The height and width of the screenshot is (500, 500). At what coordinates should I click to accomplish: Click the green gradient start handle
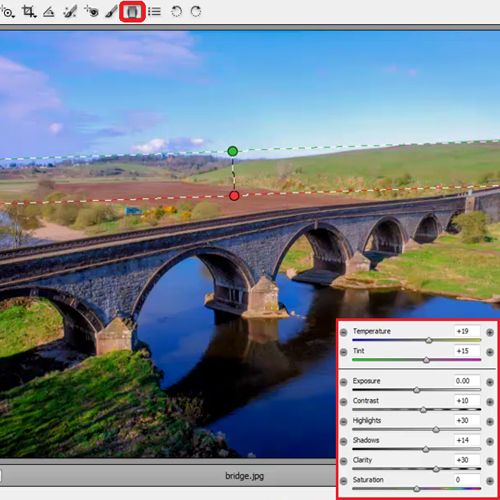(233, 151)
